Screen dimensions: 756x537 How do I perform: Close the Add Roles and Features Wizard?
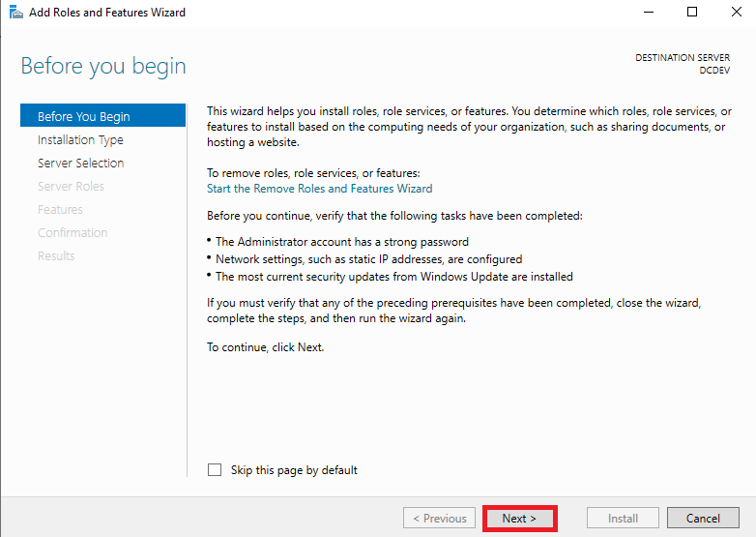[737, 12]
